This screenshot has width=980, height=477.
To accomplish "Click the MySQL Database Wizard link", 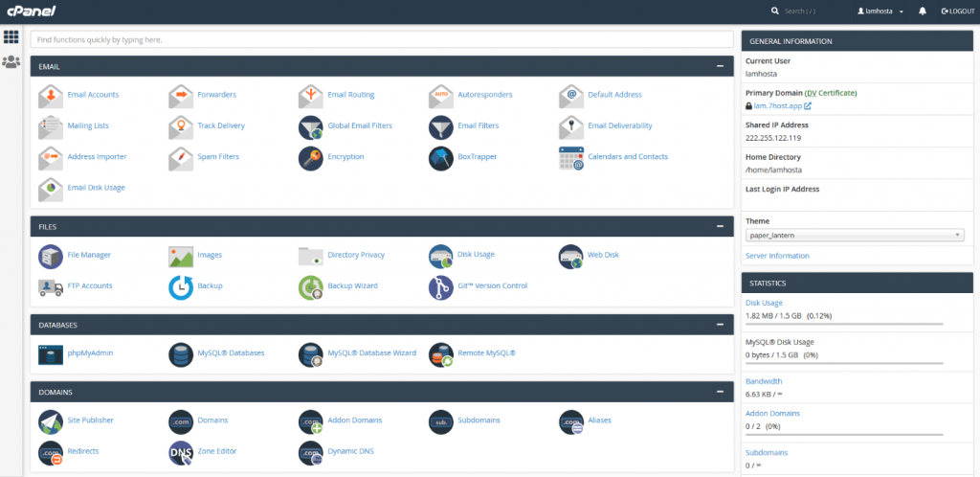I will coord(372,352).
